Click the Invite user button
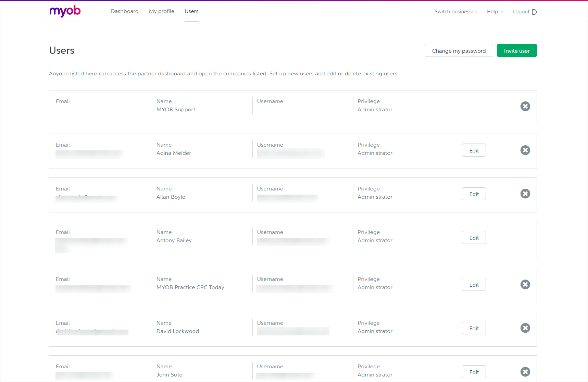 click(x=517, y=50)
